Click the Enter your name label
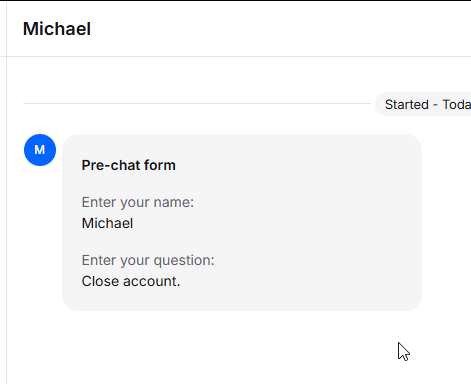471x384 pixels. pos(138,202)
